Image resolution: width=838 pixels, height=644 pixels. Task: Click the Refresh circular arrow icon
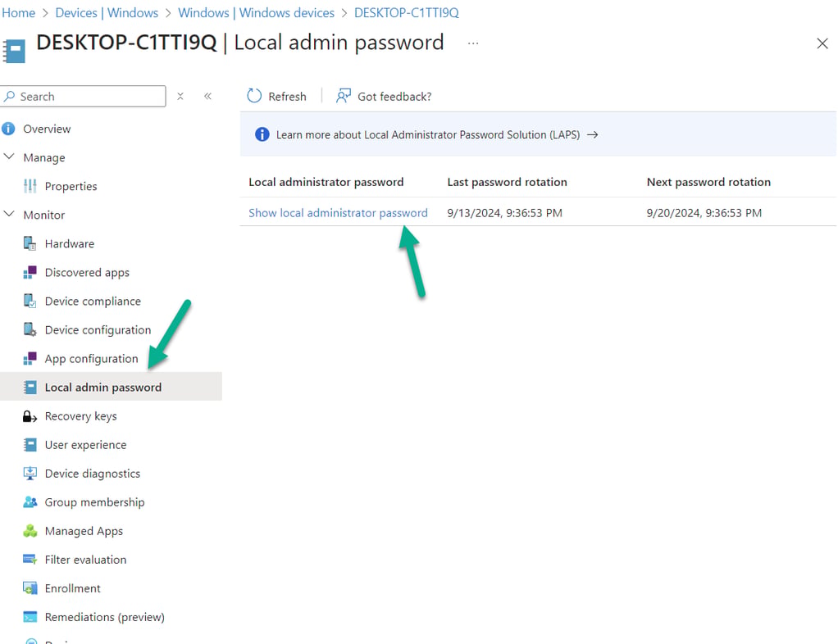[254, 96]
